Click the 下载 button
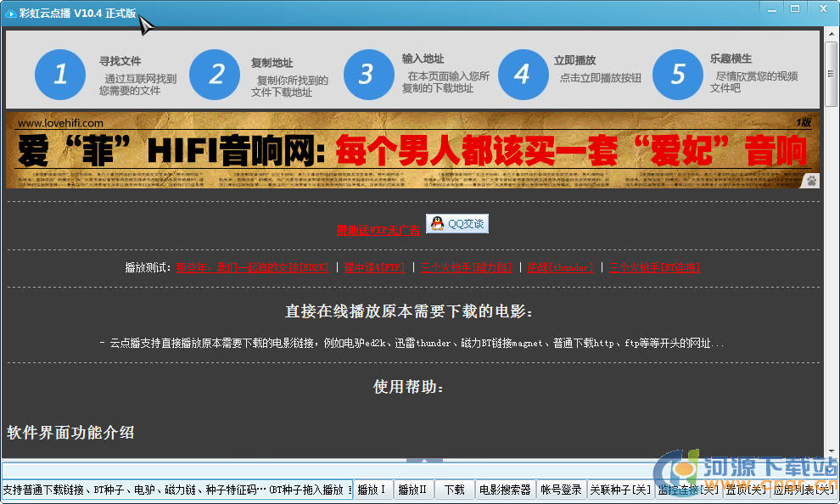This screenshot has width=840, height=504. tap(454, 490)
